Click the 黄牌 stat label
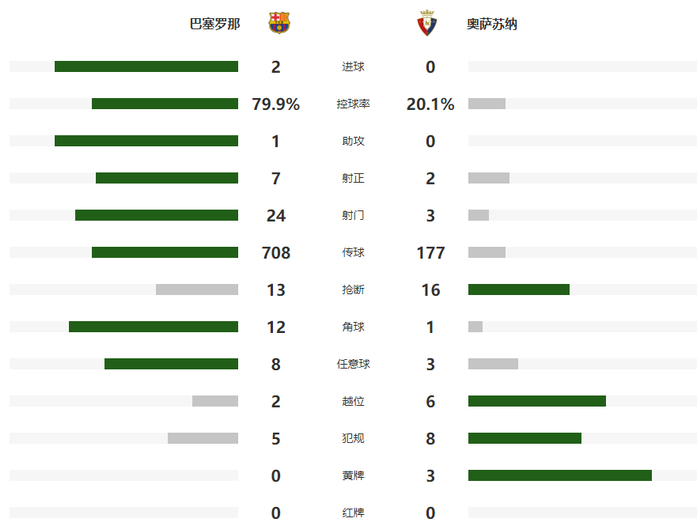 (353, 476)
